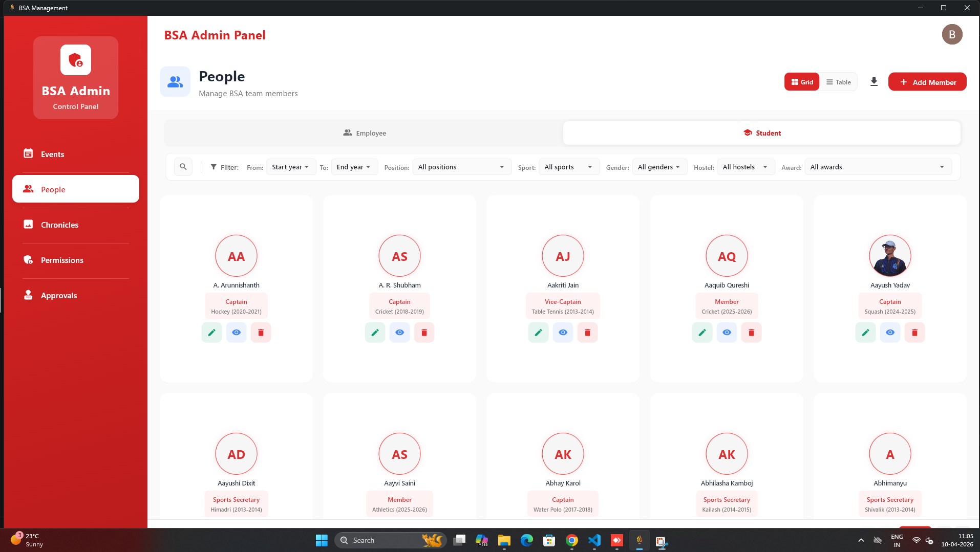Open Visual Studio Code from taskbar
980x552 pixels.
point(594,540)
